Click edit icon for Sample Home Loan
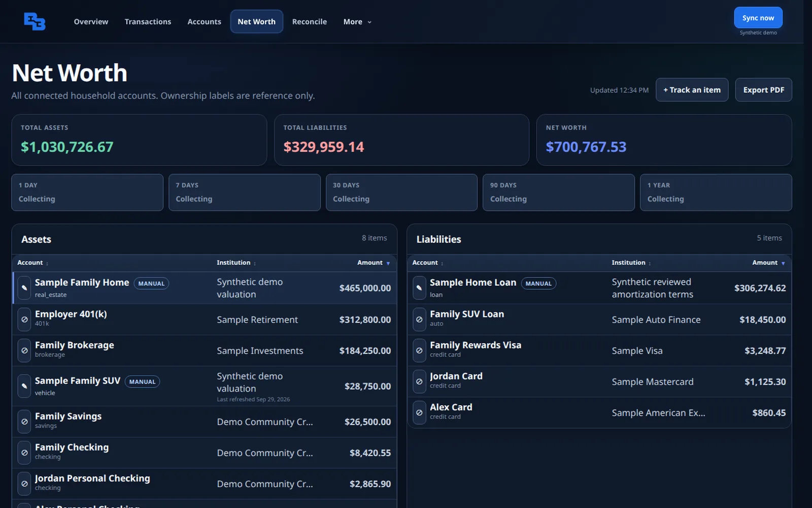 pos(419,288)
